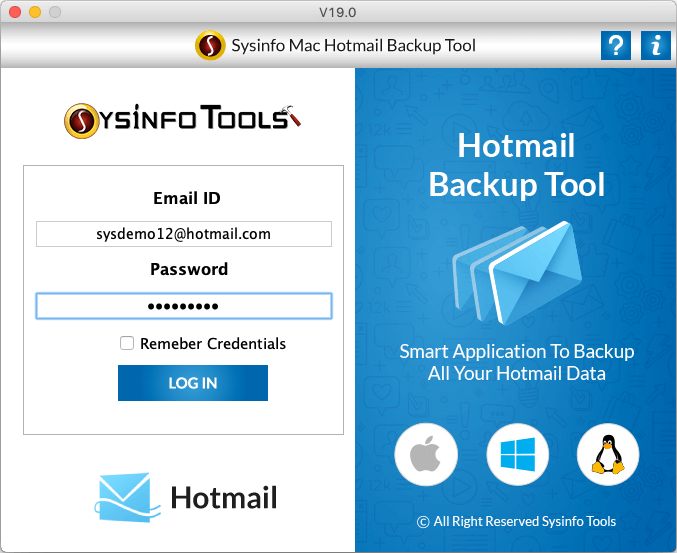
Task: Enable the Remeber Credentials checkbox
Action: pyautogui.click(x=127, y=343)
